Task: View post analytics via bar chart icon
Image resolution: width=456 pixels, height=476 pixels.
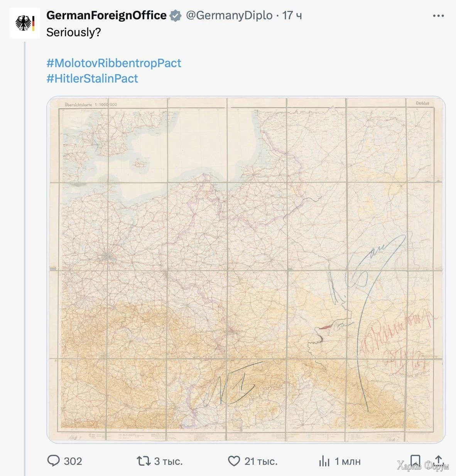Action: coord(325,461)
